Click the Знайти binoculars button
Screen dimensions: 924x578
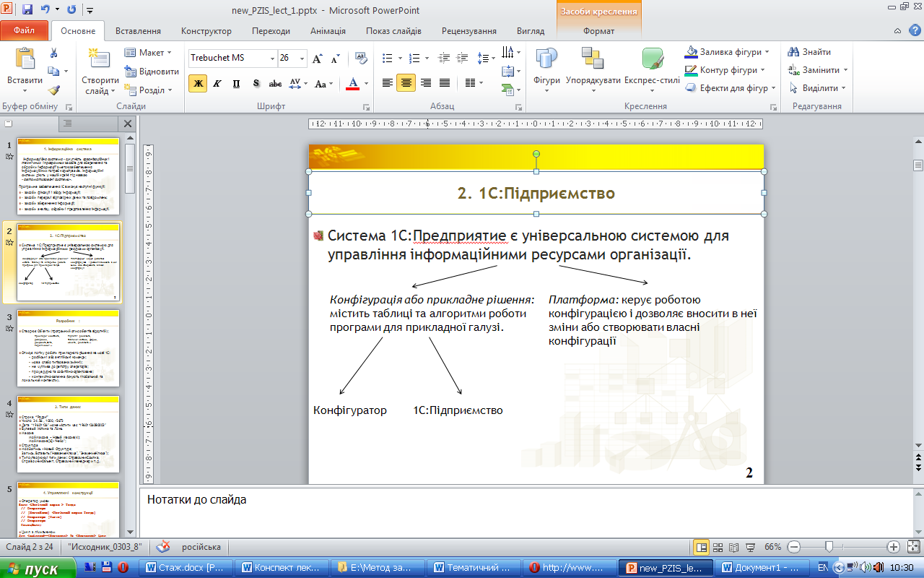click(x=809, y=52)
